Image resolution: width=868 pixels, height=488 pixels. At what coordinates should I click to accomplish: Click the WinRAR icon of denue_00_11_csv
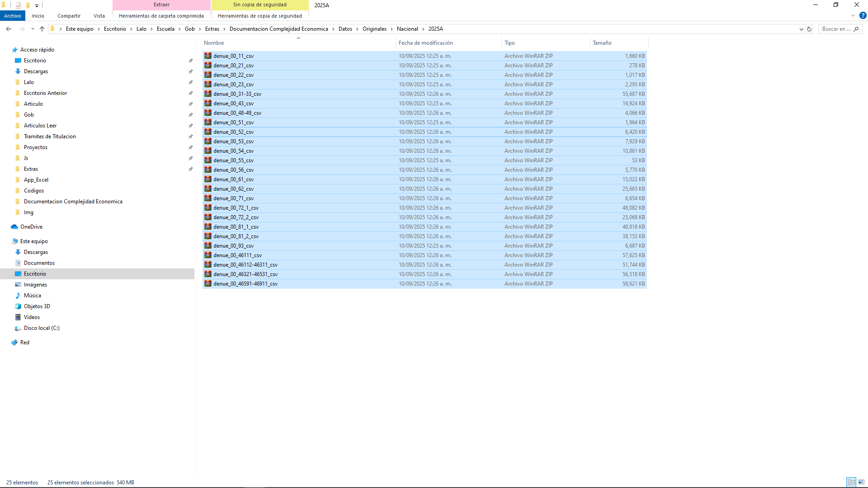pyautogui.click(x=208, y=56)
